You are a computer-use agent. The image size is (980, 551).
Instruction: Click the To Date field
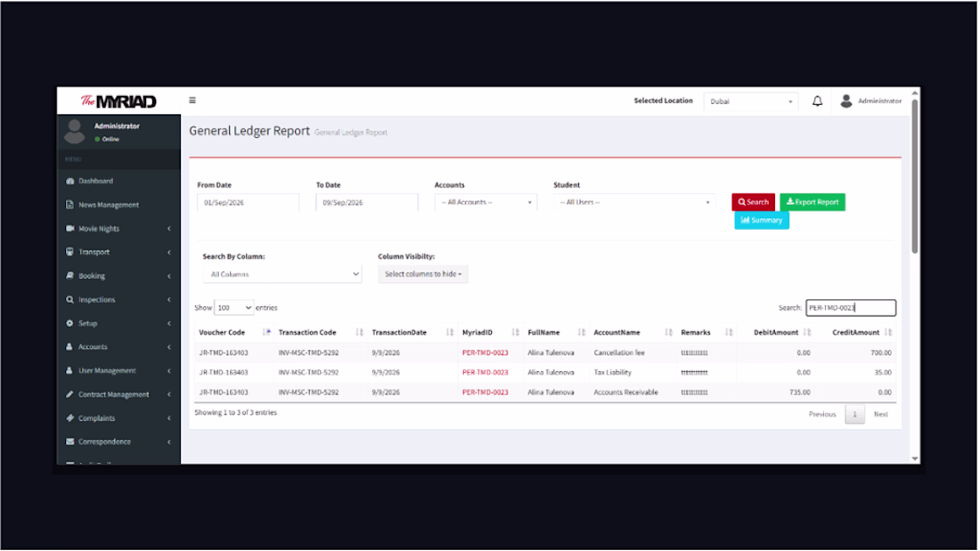[x=367, y=202]
